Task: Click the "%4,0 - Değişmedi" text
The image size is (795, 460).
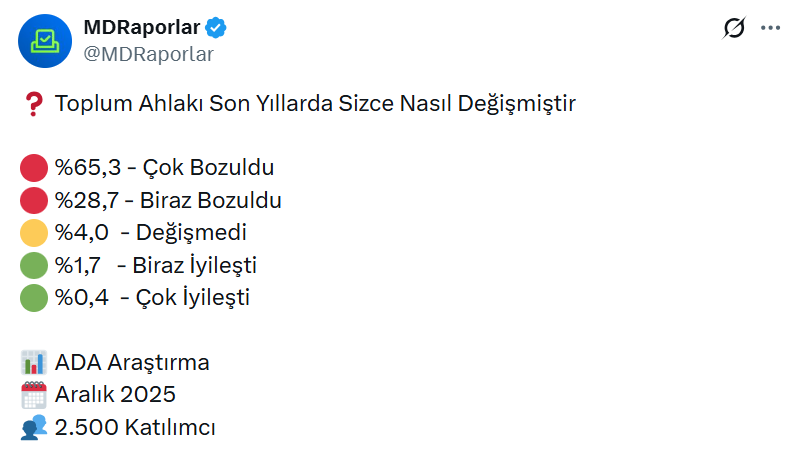Action: click(151, 233)
